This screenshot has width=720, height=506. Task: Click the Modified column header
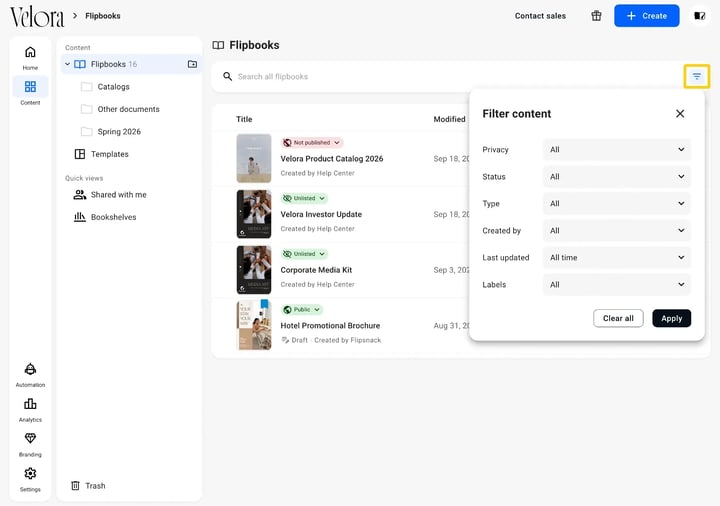(x=449, y=119)
